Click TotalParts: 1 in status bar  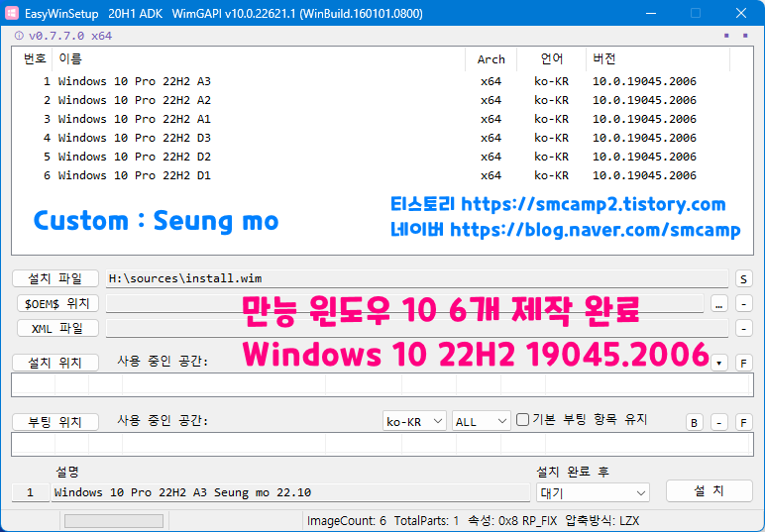[426, 521]
